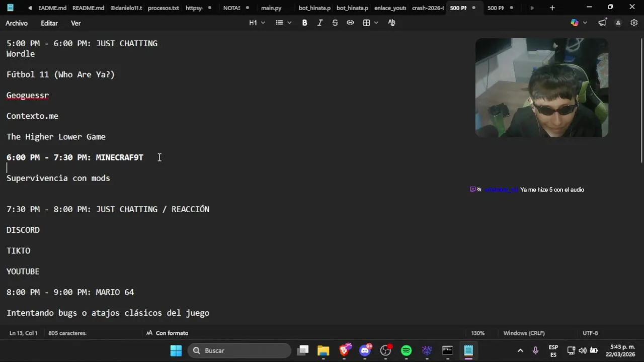
Task: Click the Buscar taskbar search box
Action: point(239,350)
